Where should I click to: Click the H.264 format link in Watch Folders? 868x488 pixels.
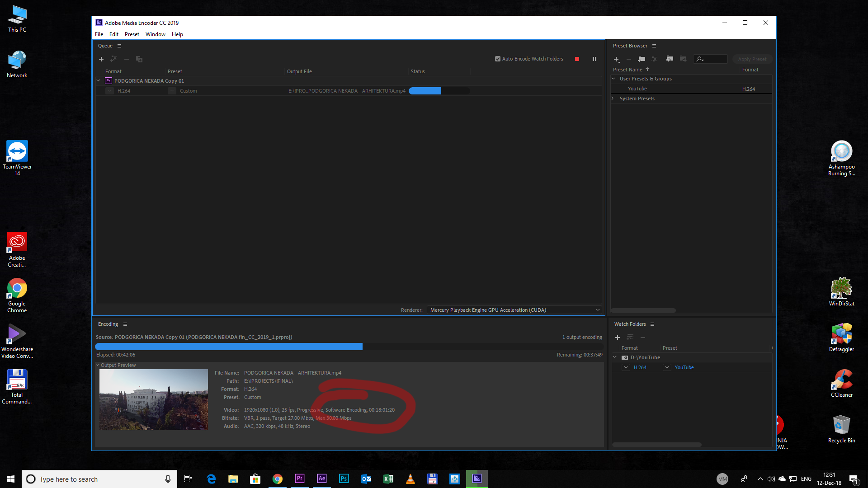[x=640, y=367]
